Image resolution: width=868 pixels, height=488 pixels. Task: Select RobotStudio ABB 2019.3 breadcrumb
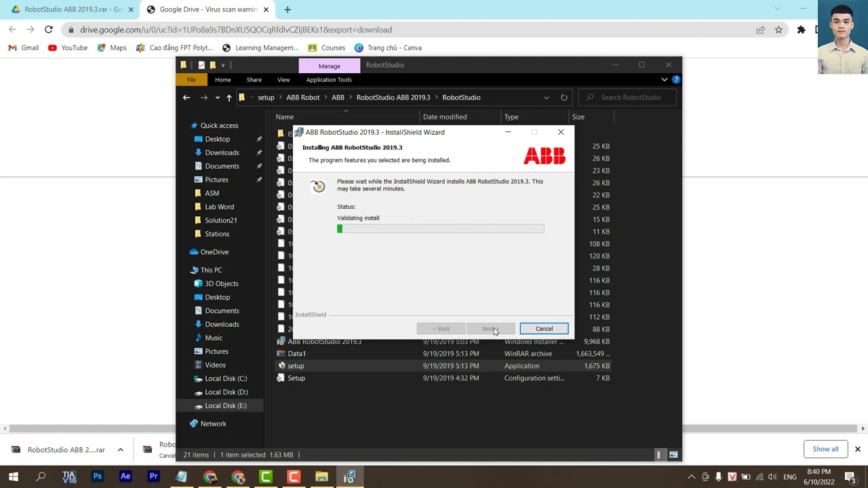point(393,98)
